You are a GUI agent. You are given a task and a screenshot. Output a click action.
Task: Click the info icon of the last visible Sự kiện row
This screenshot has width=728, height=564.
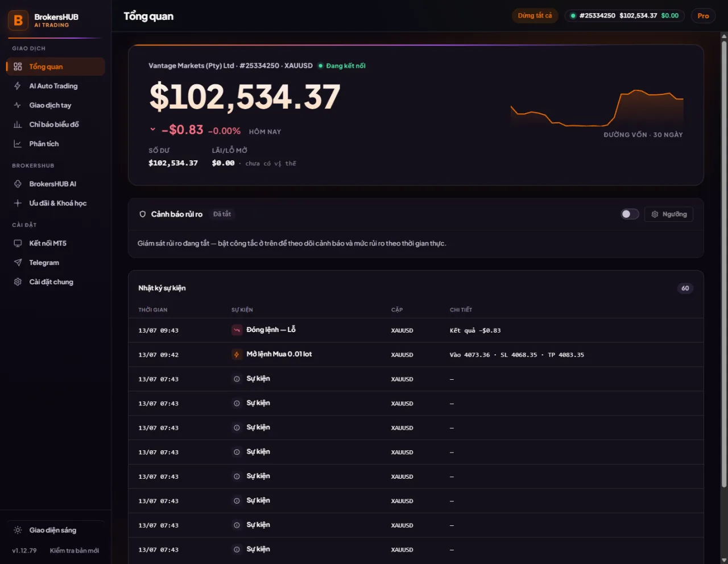237,550
